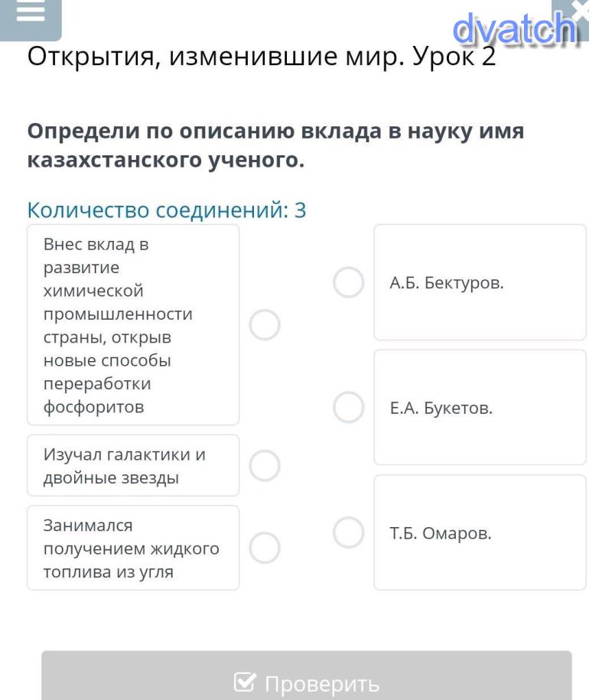Select the connector circle beside the phosphorites description
Screen dimensions: 589x700
click(x=265, y=324)
